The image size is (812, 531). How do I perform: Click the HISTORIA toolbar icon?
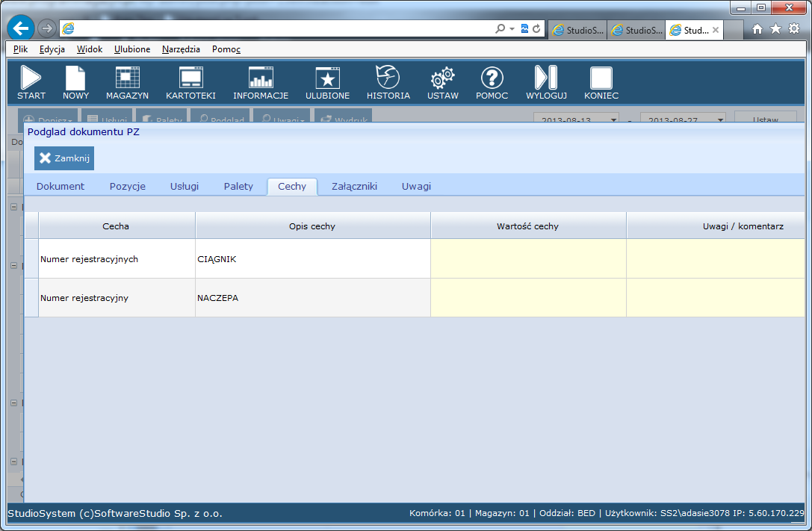pos(388,78)
